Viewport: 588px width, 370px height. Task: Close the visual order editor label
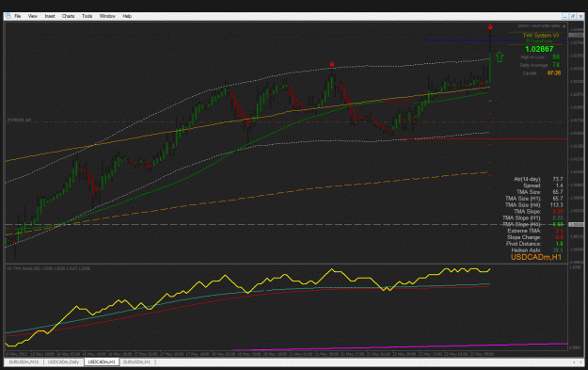564,26
